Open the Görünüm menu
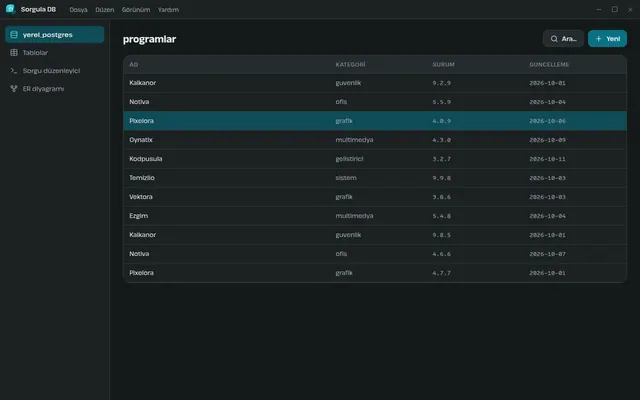 (136, 9)
